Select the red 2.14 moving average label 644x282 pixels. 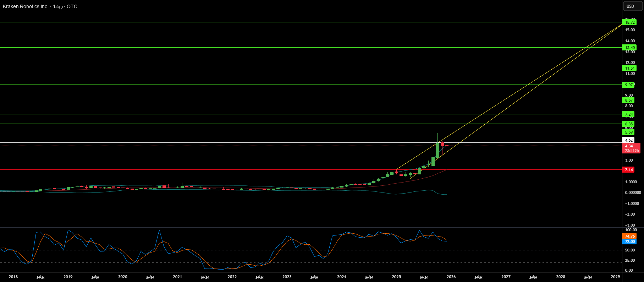[x=629, y=170]
